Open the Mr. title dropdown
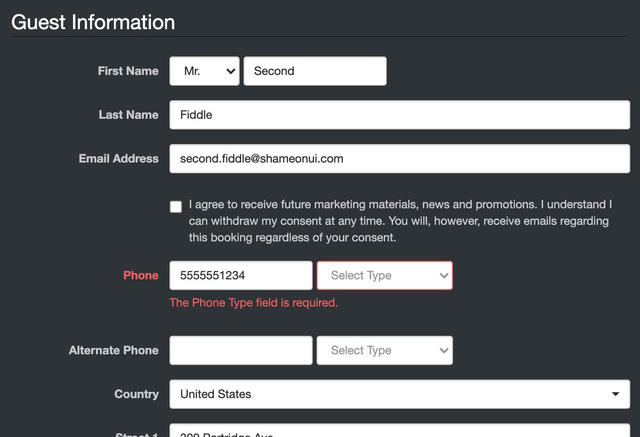The image size is (640, 437). click(204, 71)
